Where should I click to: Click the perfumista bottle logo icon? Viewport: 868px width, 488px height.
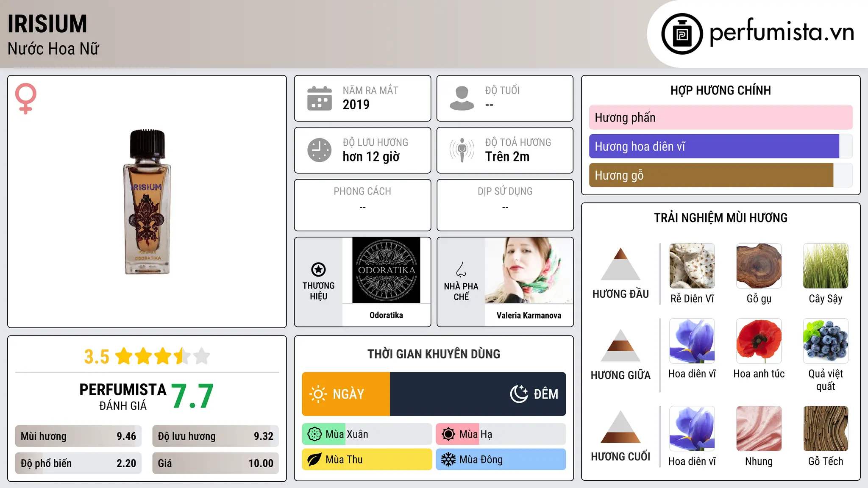pyautogui.click(x=682, y=34)
